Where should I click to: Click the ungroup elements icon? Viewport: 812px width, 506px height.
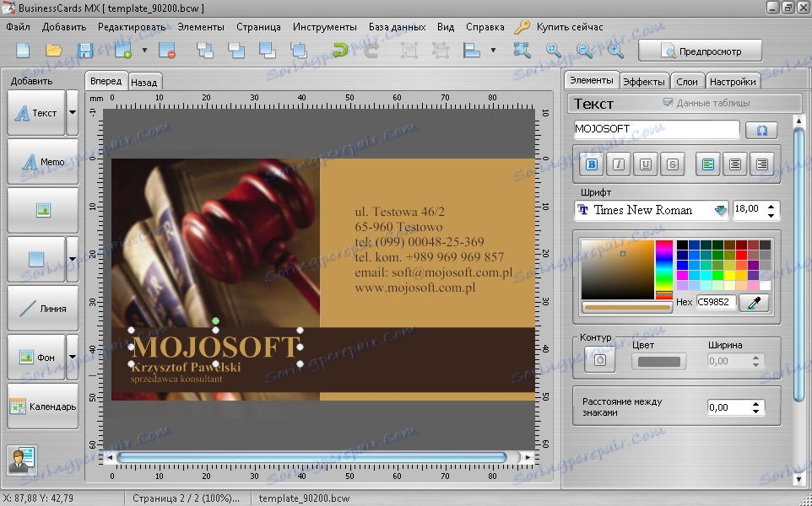pyautogui.click(x=440, y=51)
